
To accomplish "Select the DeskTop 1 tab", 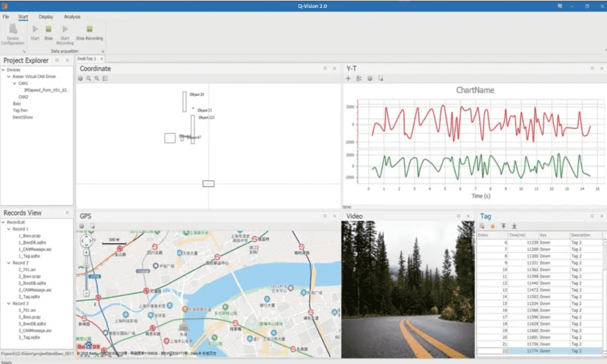I will point(87,59).
